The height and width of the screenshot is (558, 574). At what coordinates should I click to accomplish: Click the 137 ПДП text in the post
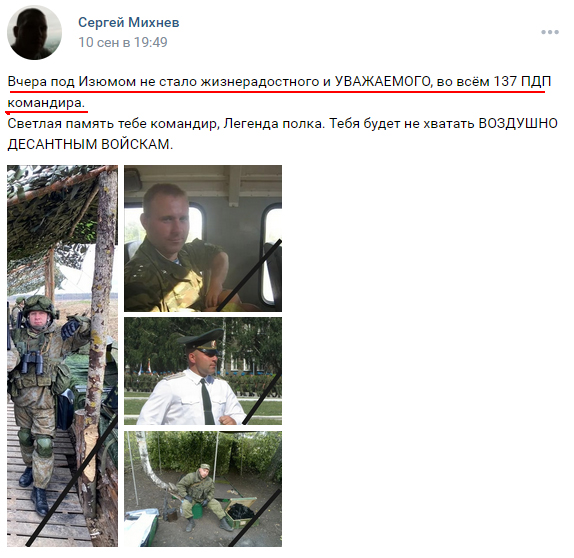[522, 81]
